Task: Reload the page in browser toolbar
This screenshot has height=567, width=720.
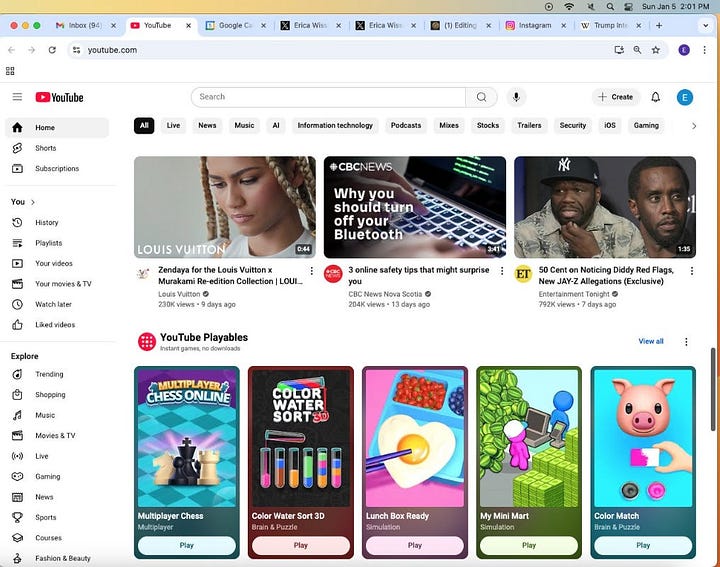Action: [x=52, y=50]
